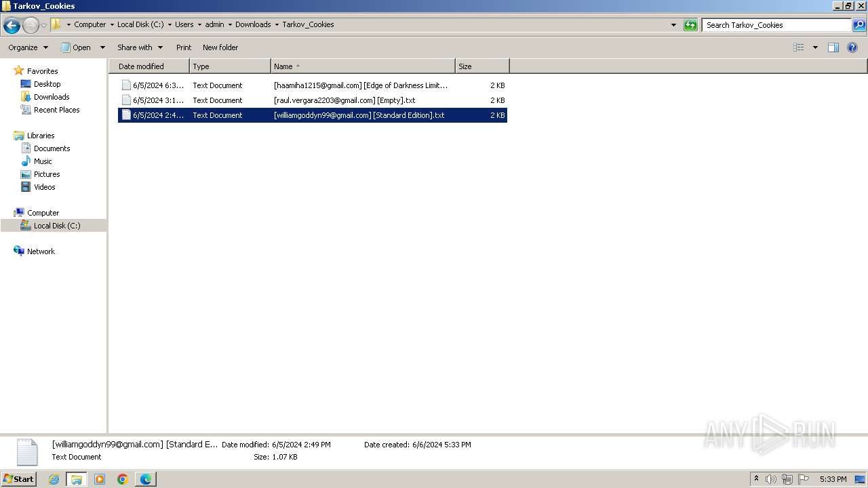Open the Music library
This screenshot has height=488, width=868.
(43, 161)
